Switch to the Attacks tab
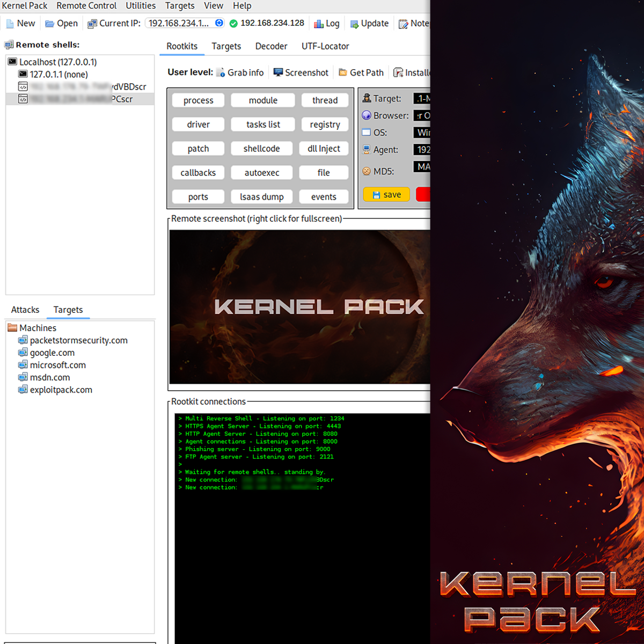The width and height of the screenshot is (644, 644). click(25, 310)
